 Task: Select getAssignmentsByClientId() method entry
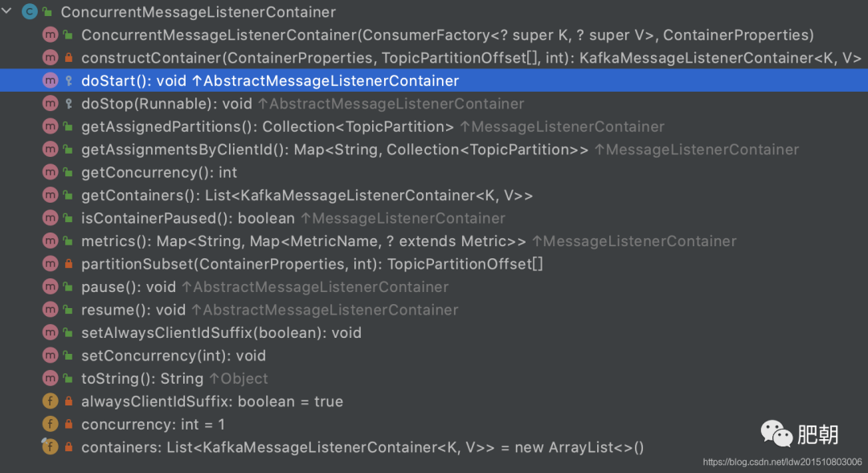(334, 150)
